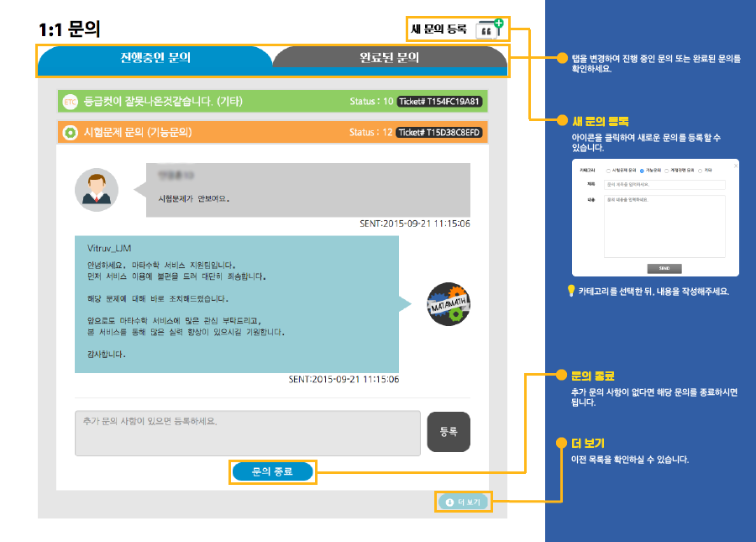Click the dark 등록 submit button
The width and height of the screenshot is (756, 542).
[449, 432]
